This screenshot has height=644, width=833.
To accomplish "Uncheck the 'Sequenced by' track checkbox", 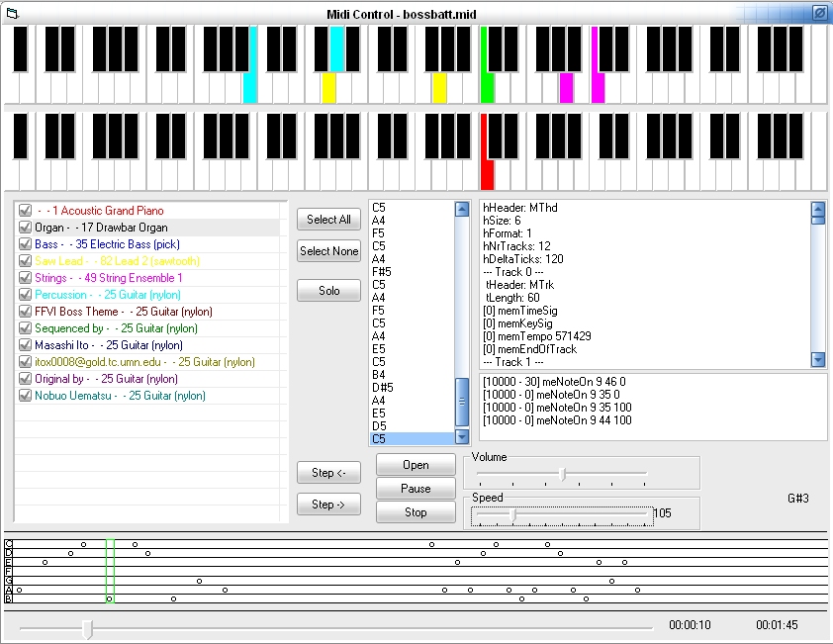I will tap(25, 328).
